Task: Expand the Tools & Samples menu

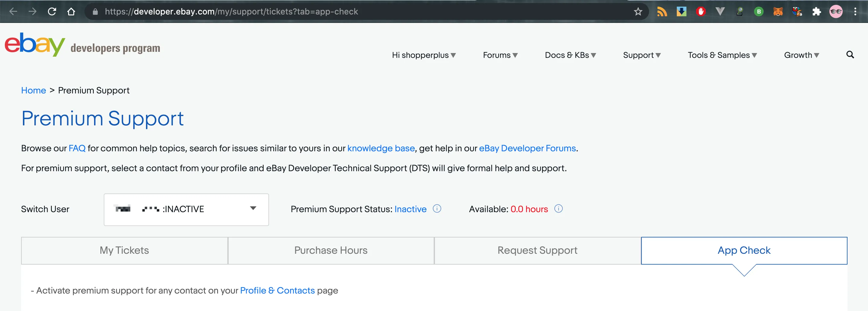Action: coord(722,55)
